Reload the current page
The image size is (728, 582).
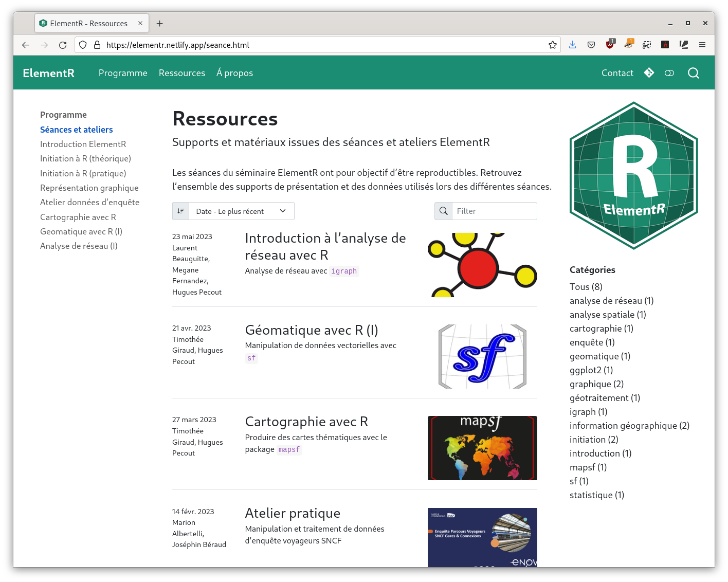click(63, 45)
